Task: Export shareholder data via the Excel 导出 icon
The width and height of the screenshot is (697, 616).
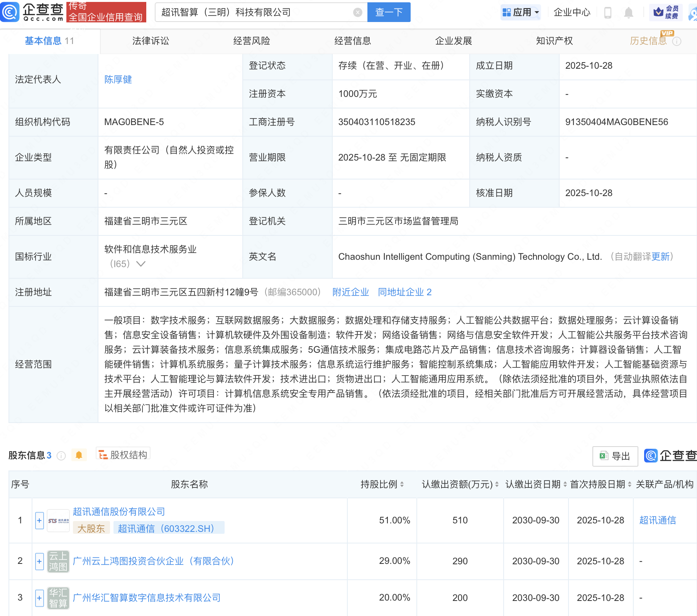Action: (x=614, y=456)
